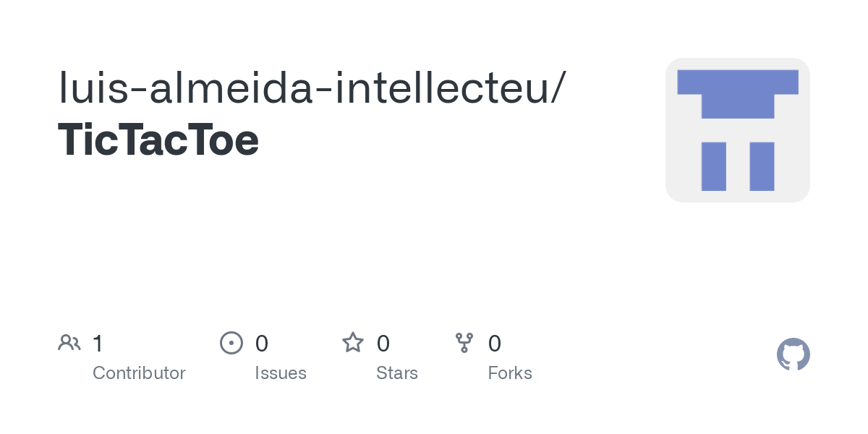Image resolution: width=868 pixels, height=434 pixels.
Task: Click the Stars star icon
Action: pos(353,343)
